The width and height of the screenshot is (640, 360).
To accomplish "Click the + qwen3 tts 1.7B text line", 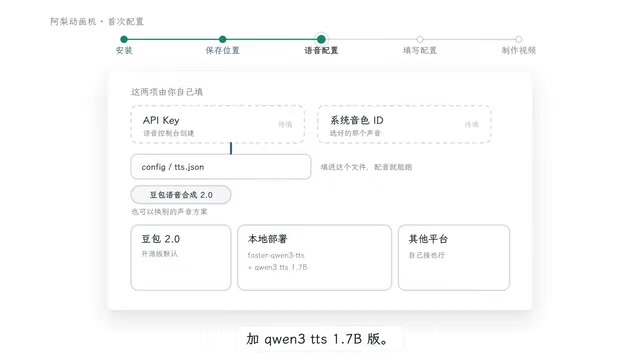I will click(x=278, y=267).
